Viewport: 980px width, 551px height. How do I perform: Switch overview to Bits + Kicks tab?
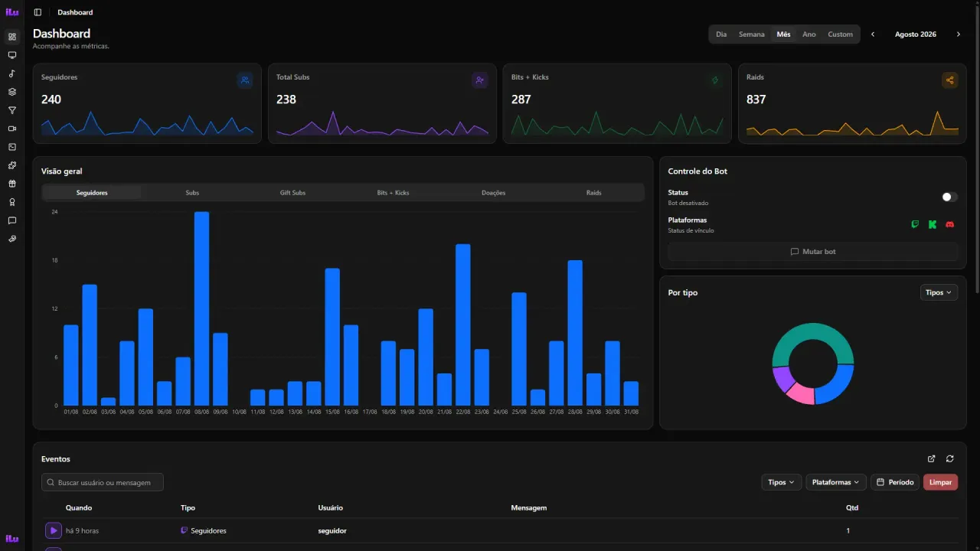[393, 193]
